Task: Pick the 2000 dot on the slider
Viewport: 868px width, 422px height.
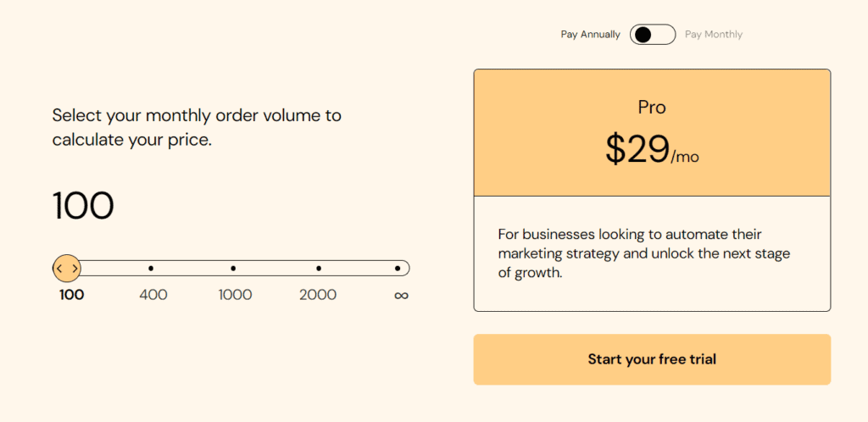Action: pos(319,269)
